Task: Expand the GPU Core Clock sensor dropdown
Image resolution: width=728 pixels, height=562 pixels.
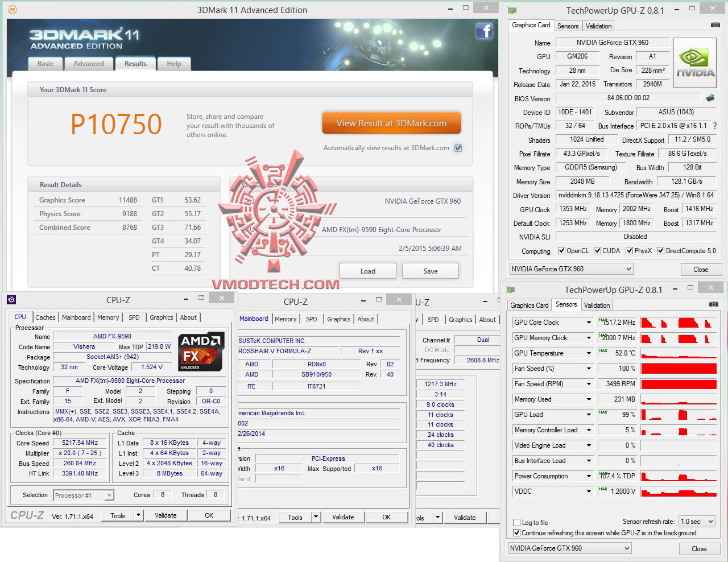Action: tap(589, 323)
